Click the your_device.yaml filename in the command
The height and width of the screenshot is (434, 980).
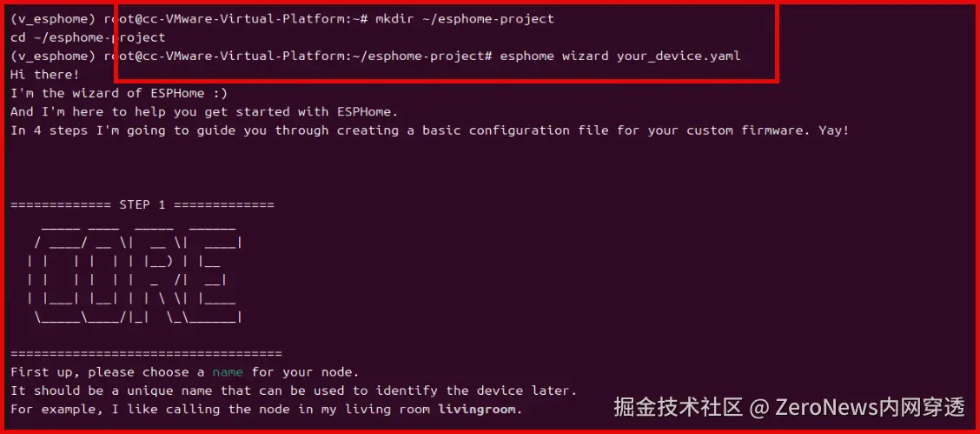[x=679, y=56]
